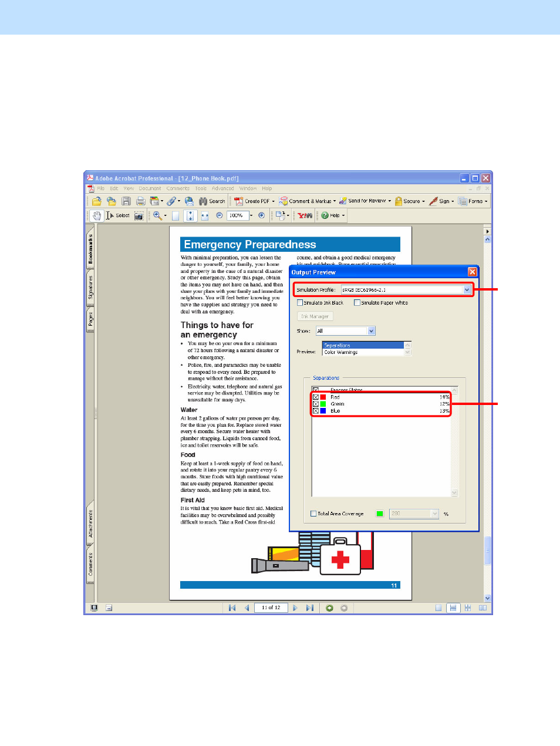Click the red color swatch

click(323, 397)
